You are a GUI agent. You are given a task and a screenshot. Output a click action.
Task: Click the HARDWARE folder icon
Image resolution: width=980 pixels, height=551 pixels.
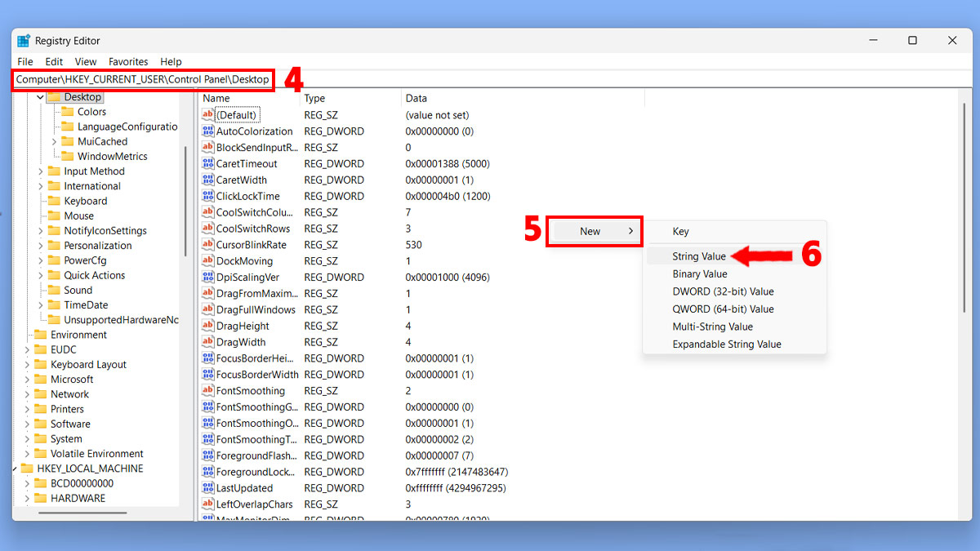pos(41,498)
